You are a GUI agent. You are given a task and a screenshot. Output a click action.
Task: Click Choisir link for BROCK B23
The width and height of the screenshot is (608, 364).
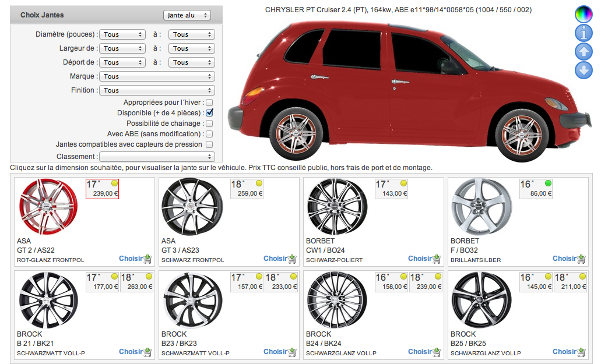(275, 352)
